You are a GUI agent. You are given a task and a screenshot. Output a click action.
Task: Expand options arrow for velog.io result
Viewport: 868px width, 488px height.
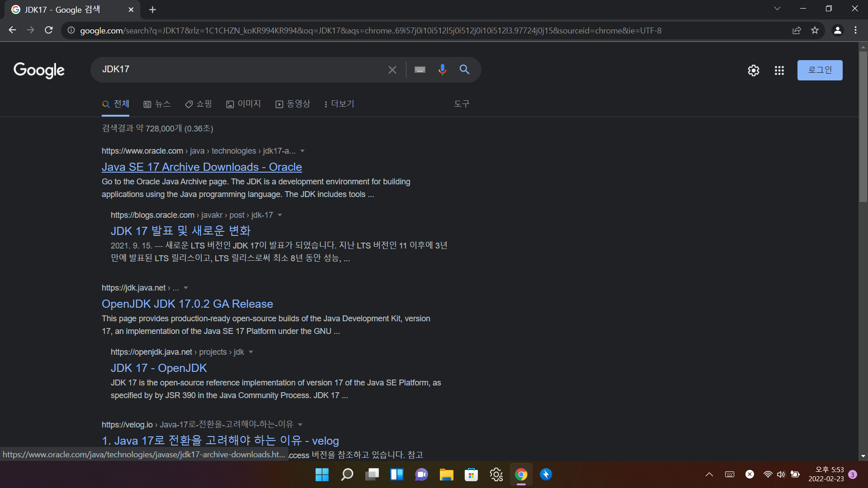[300, 425]
